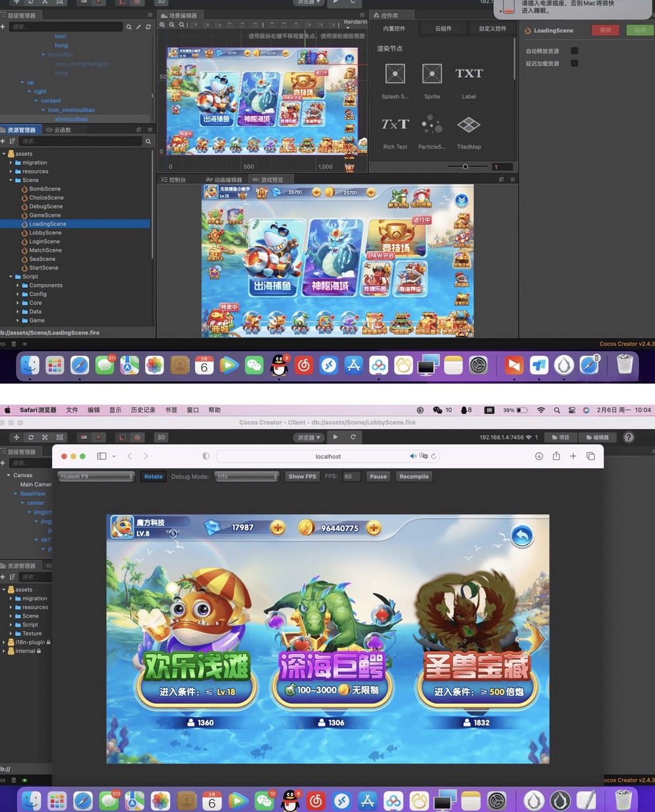Select the Sprite node in the control library

pyautogui.click(x=432, y=74)
